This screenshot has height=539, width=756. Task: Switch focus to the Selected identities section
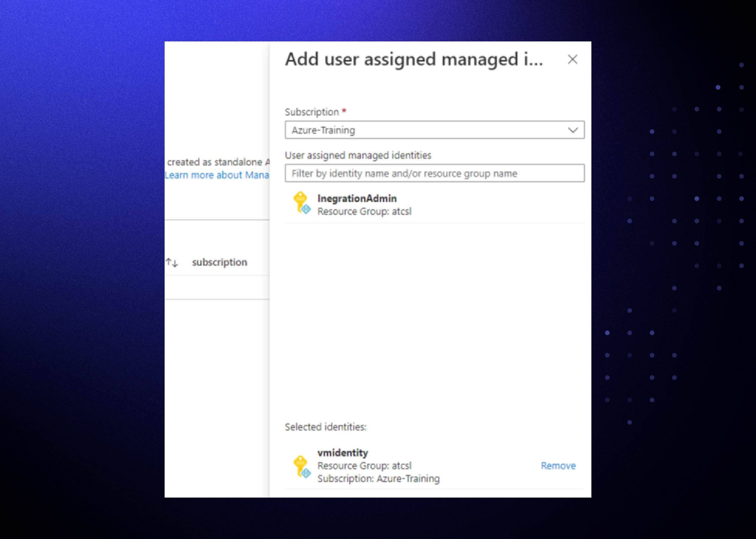tap(325, 427)
